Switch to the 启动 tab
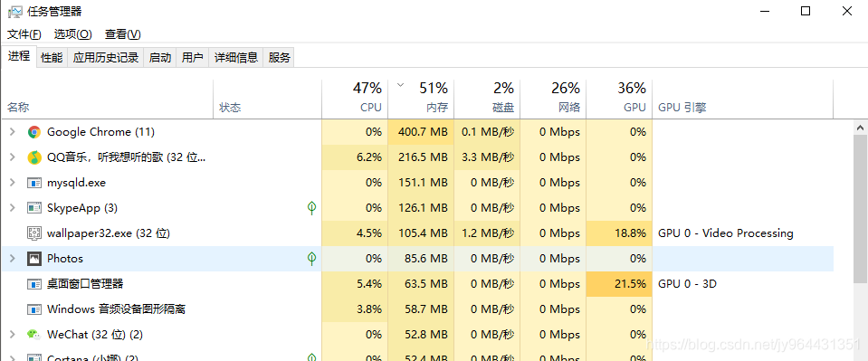The width and height of the screenshot is (868, 361). point(160,57)
